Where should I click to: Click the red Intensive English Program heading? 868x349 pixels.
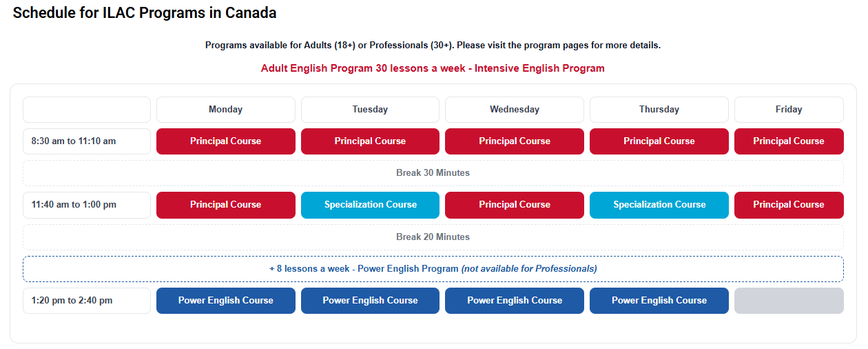(x=433, y=68)
